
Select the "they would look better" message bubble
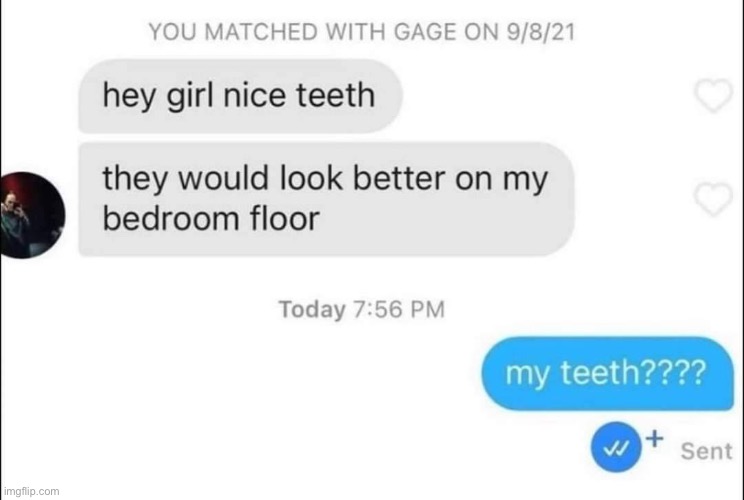[326, 199]
